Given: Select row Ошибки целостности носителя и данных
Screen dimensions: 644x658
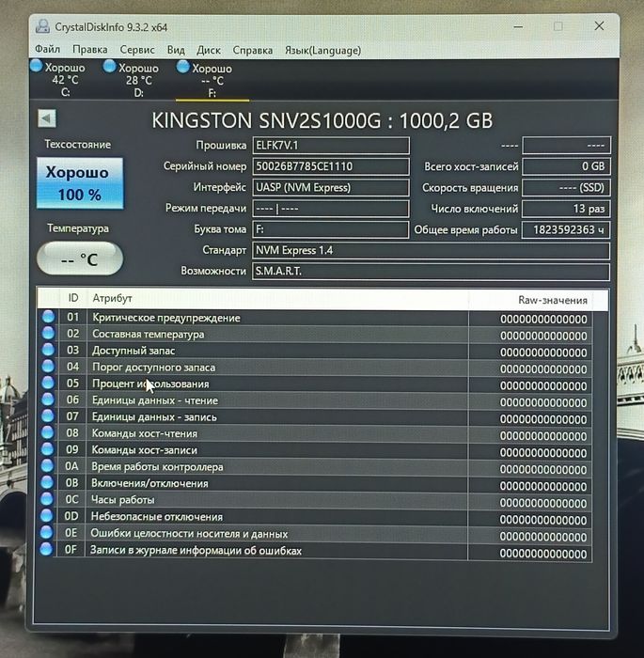Looking at the screenshot, I should pos(316,535).
